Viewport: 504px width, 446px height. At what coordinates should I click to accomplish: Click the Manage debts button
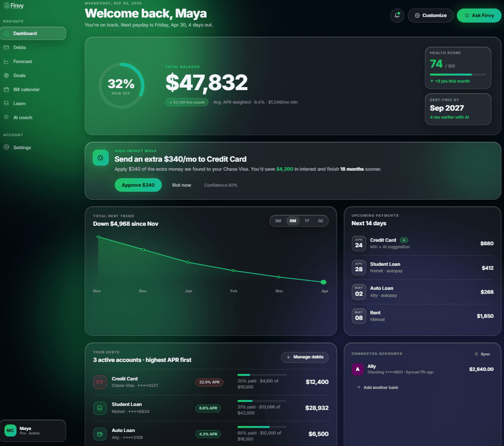305,357
